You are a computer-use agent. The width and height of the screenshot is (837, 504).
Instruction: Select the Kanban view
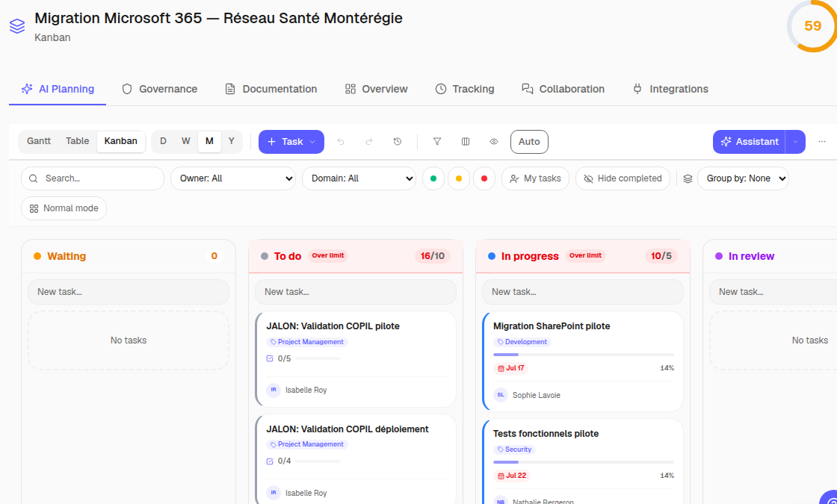[x=120, y=141]
